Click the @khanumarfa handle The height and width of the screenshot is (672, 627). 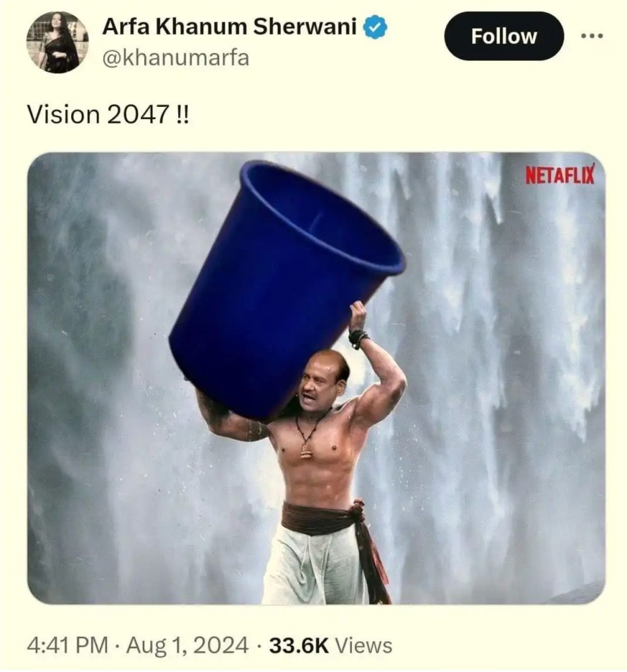[176, 58]
